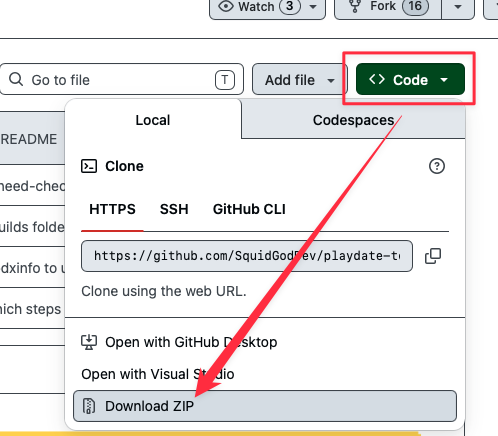The width and height of the screenshot is (498, 436).
Task: Click Download ZIP
Action: pyautogui.click(x=265, y=406)
